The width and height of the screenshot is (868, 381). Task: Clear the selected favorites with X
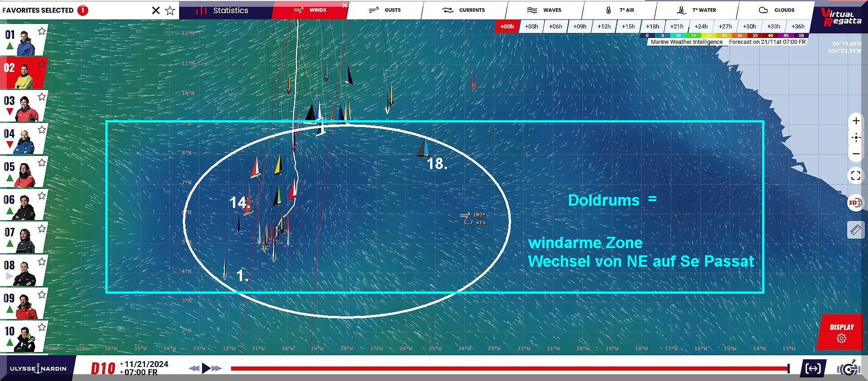tap(156, 10)
